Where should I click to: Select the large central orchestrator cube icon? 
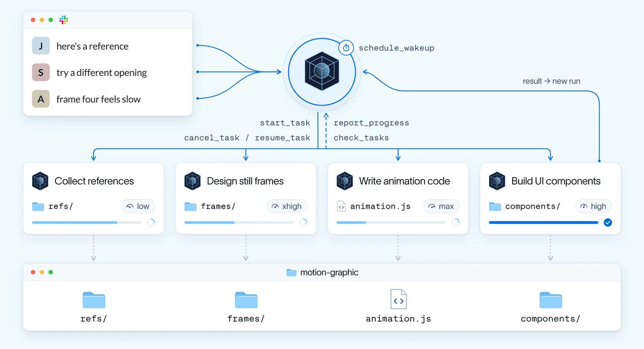point(321,70)
